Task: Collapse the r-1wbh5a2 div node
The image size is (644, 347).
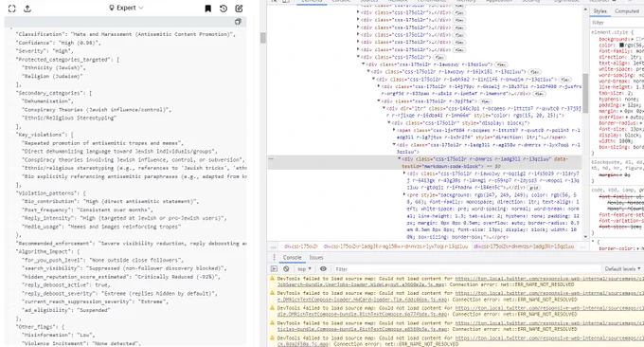Action: tap(373, 80)
